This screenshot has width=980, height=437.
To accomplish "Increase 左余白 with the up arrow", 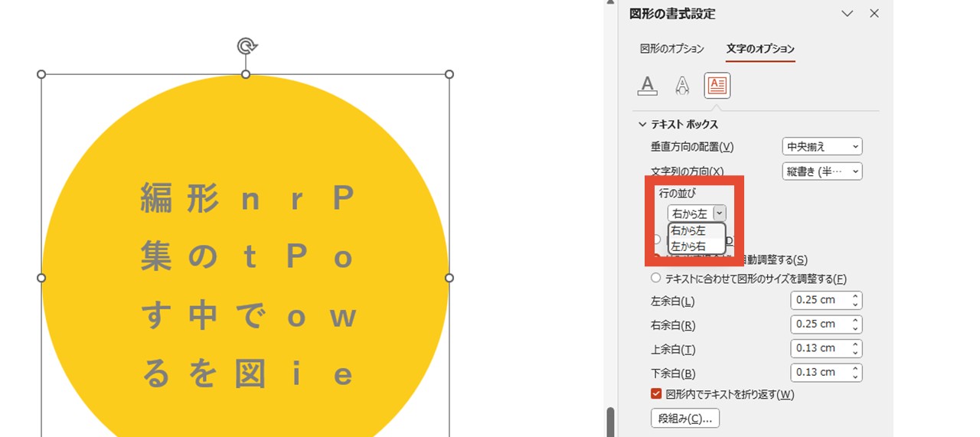I will tap(855, 296).
